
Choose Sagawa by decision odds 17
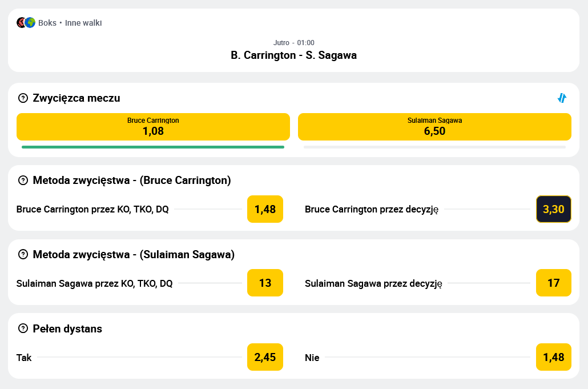pyautogui.click(x=553, y=283)
